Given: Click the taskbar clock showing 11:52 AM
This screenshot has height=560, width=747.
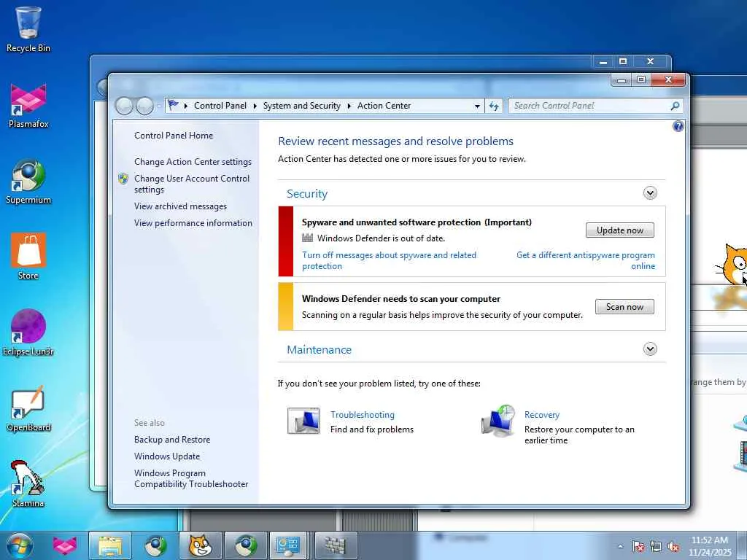Looking at the screenshot, I should (x=710, y=546).
